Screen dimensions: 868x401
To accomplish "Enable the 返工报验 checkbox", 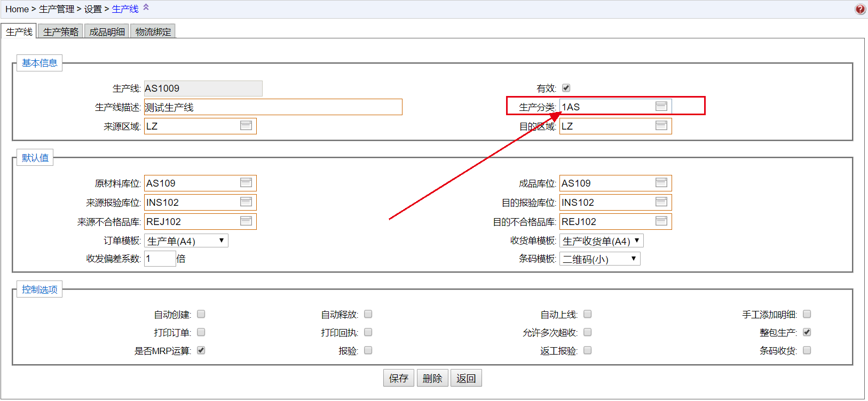I will (588, 350).
